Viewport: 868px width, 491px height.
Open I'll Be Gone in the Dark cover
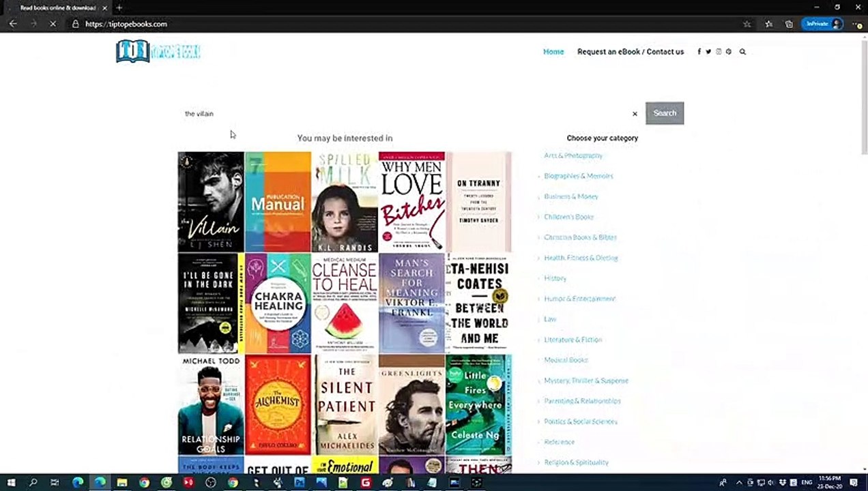(211, 303)
